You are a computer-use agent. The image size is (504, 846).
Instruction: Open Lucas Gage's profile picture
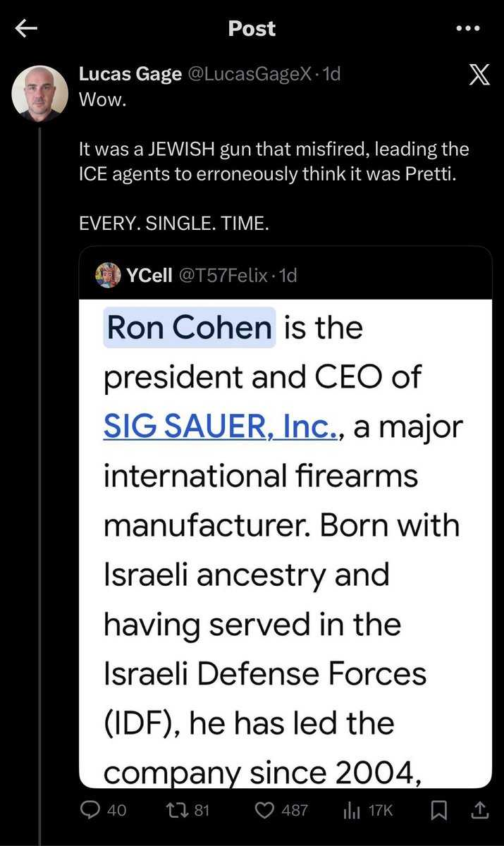pyautogui.click(x=40, y=93)
